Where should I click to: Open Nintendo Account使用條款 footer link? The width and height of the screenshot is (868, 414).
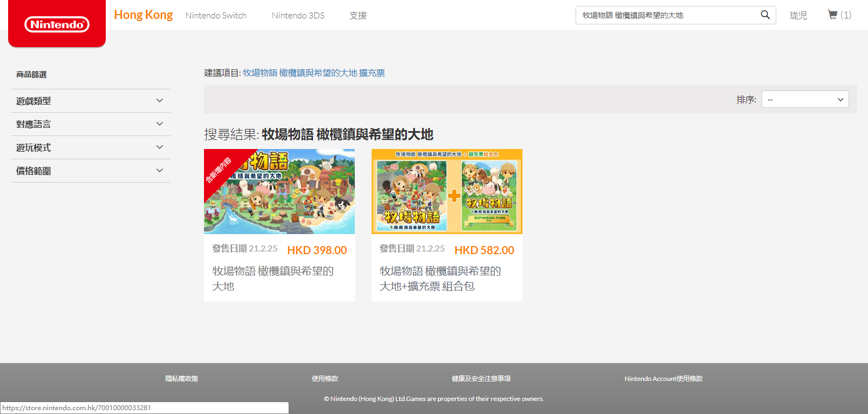[663, 379]
